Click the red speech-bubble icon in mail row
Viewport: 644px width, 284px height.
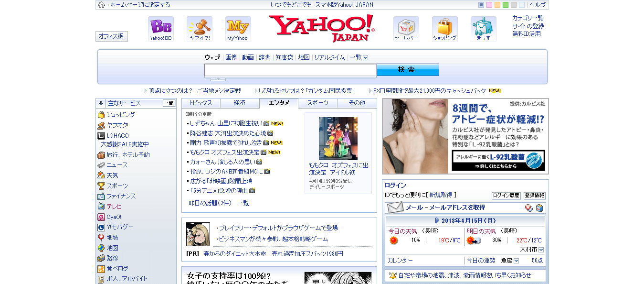tap(529, 208)
